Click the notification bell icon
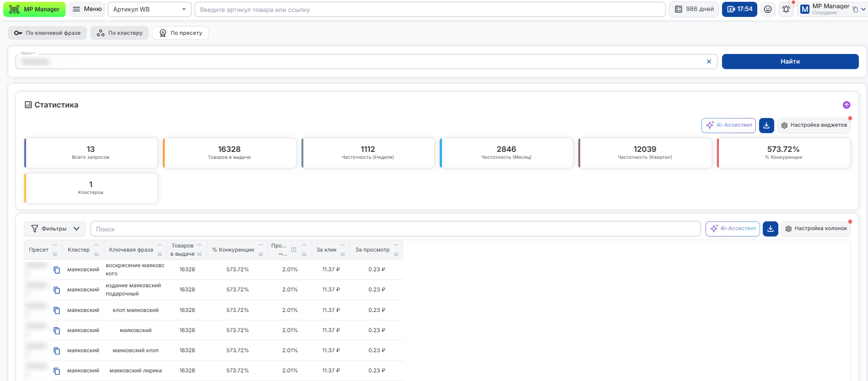This screenshot has height=381, width=868. (x=786, y=9)
